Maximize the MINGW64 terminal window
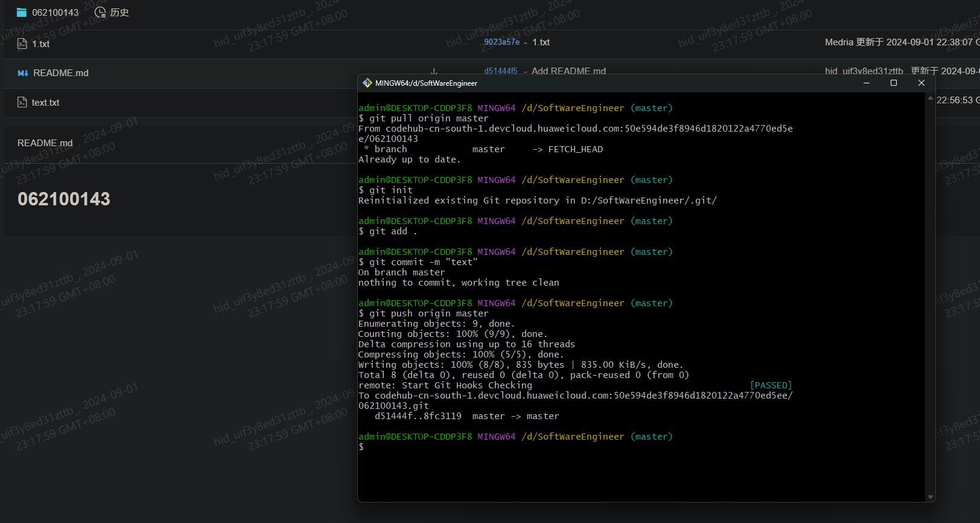This screenshot has height=523, width=980. click(x=894, y=83)
